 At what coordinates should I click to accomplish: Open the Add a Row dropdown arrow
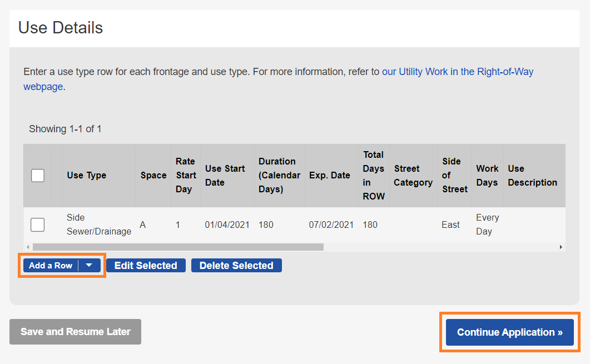(x=90, y=266)
